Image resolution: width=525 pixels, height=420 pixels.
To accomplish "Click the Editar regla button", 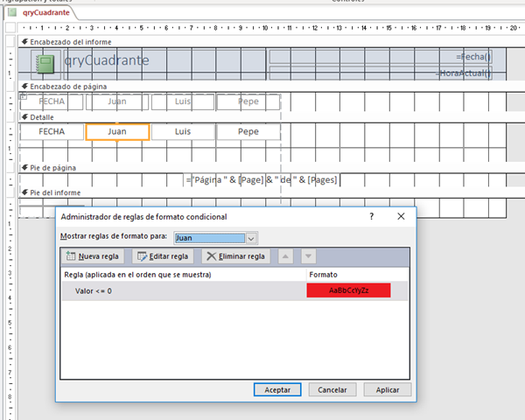I will pyautogui.click(x=163, y=256).
